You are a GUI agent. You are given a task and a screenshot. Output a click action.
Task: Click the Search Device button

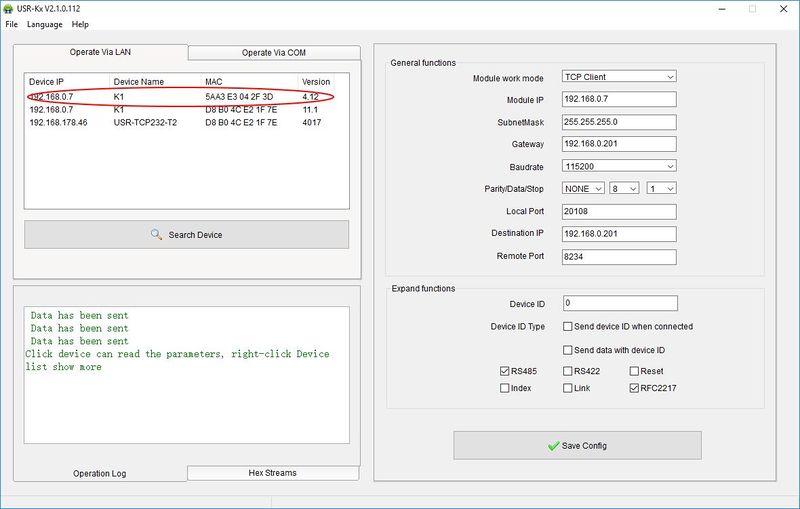[x=187, y=235]
